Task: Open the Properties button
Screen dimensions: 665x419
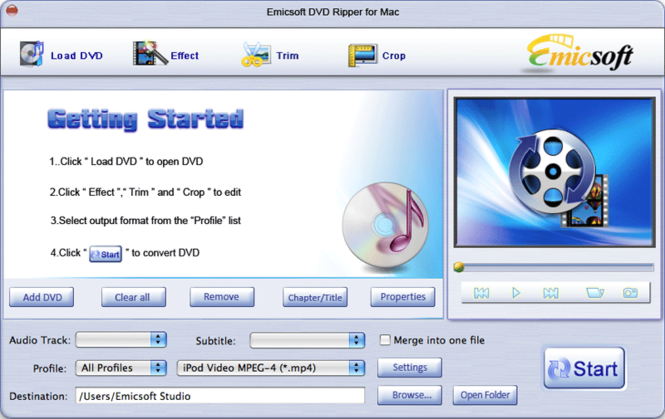Action: click(x=402, y=297)
